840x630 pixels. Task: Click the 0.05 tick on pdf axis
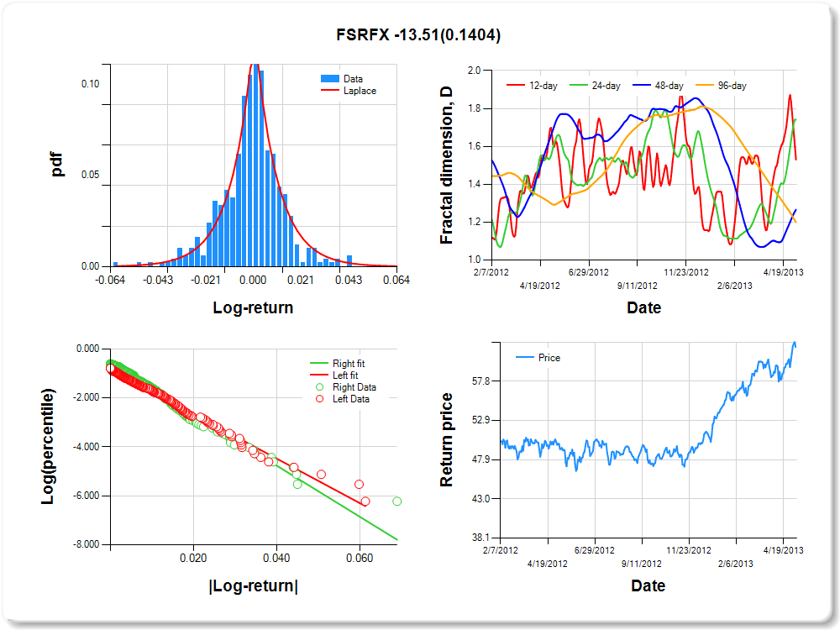pos(90,176)
